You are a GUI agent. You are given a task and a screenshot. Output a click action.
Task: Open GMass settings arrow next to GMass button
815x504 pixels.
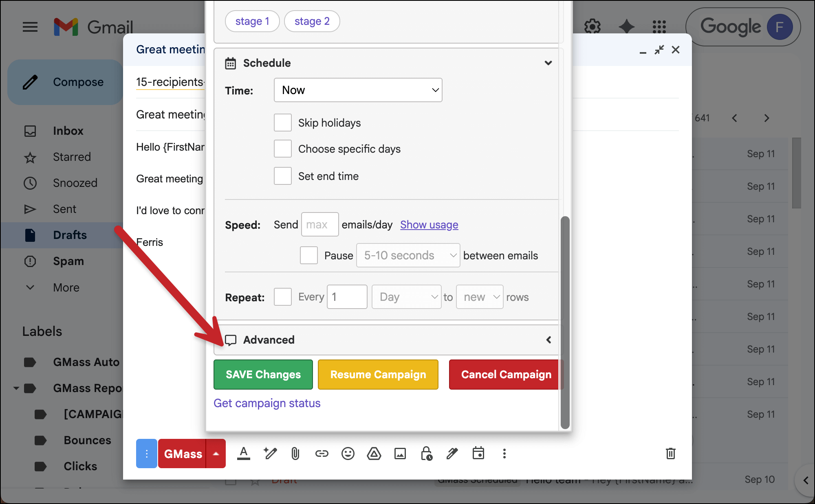pos(216,454)
